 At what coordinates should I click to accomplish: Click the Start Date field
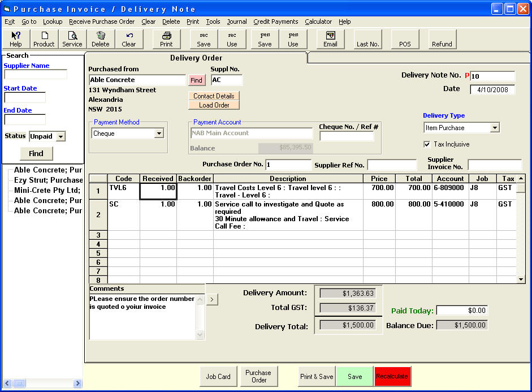[25, 97]
